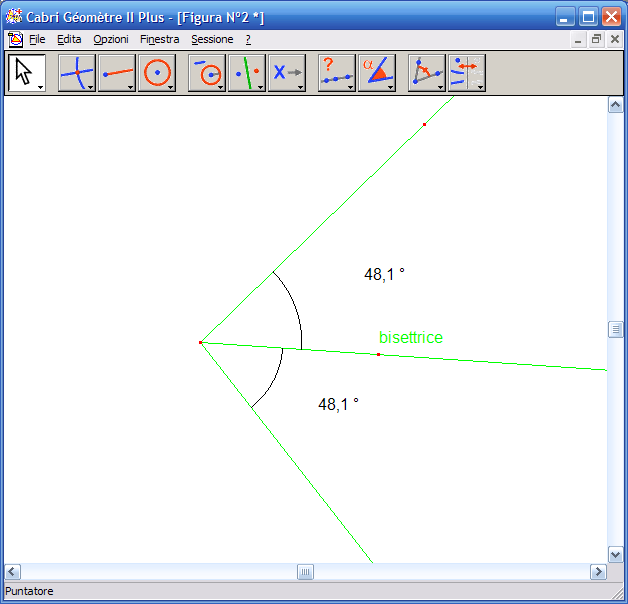
Task: Select the Points toolbox icon
Action: pyautogui.click(x=77, y=73)
